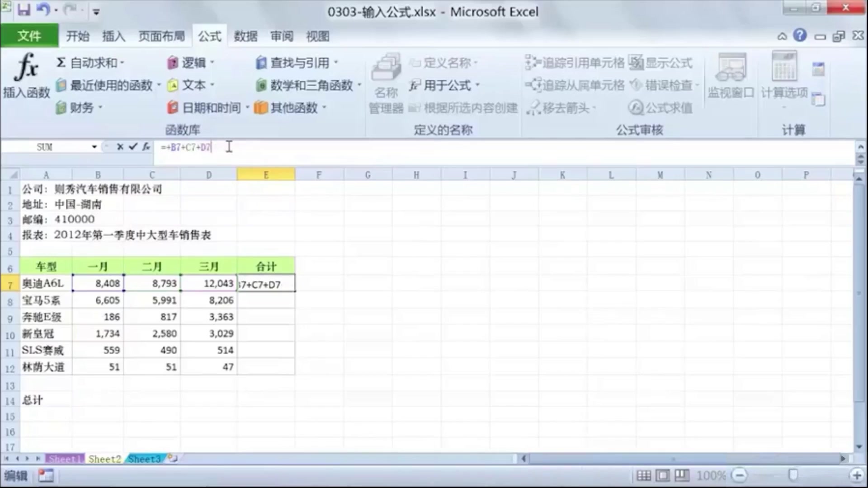Viewport: 868px width, 488px height.
Task: Switch to the Home (开始) tab
Action: tap(78, 36)
